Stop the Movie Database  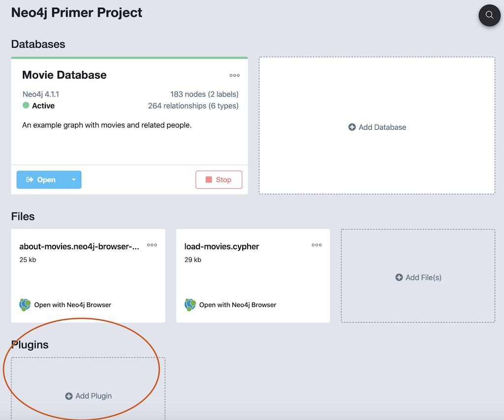(x=219, y=180)
